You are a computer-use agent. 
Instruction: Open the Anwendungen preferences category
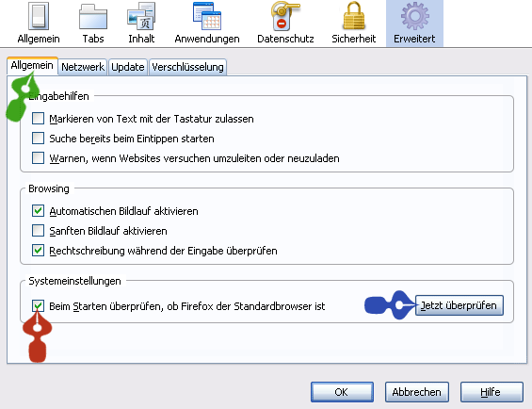pyautogui.click(x=207, y=24)
